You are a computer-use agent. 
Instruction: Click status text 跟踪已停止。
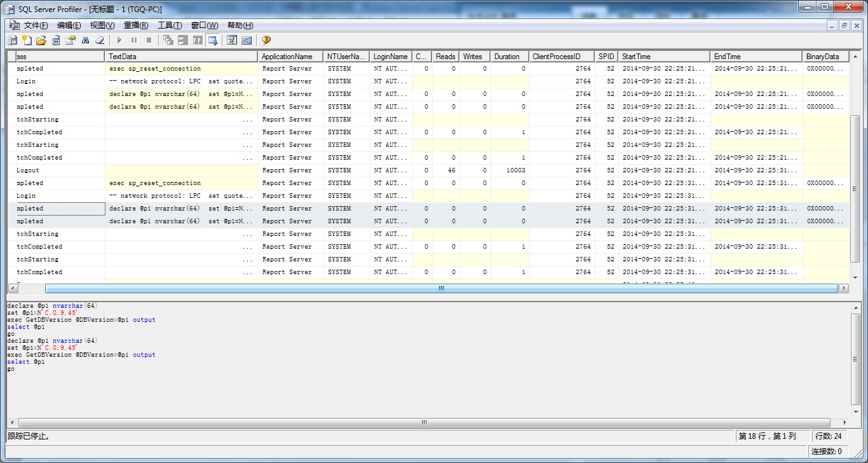tap(29, 436)
